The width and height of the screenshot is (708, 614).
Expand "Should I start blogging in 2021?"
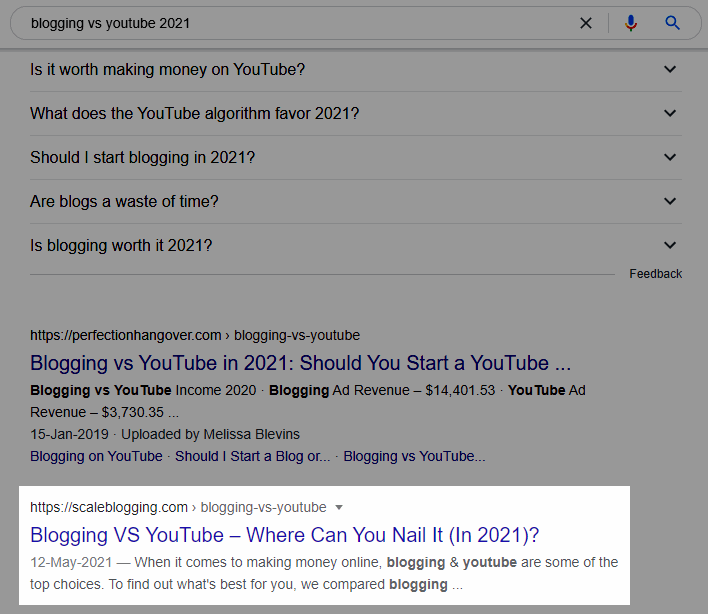click(x=356, y=158)
